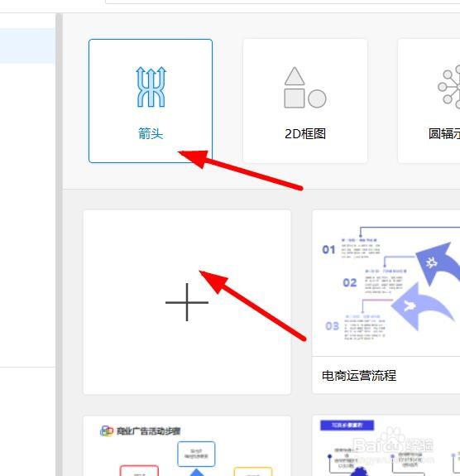Choose the 圆辐 radial diagram category
The width and height of the screenshot is (460, 476).
(x=429, y=101)
